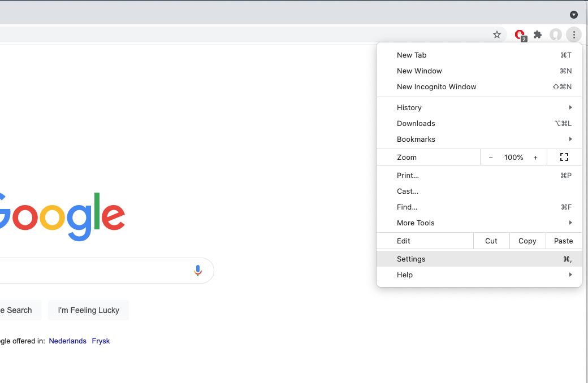Click the fullscreen icon in Zoom row
588x383 pixels.
tap(564, 157)
